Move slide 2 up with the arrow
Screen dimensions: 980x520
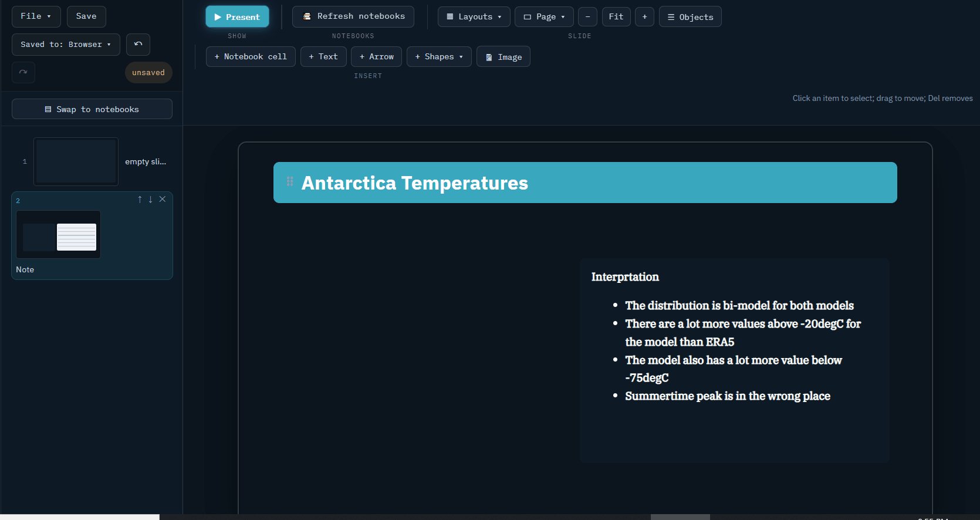[x=140, y=200]
